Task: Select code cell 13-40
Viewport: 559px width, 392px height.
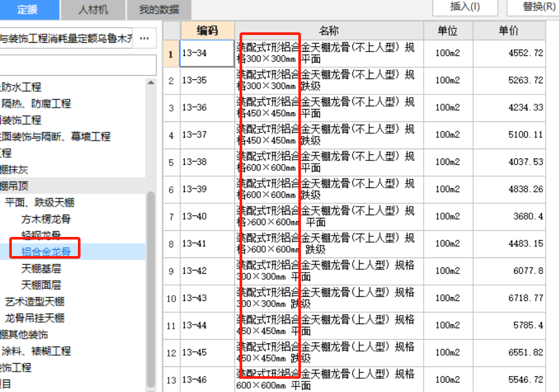Action: (207, 216)
